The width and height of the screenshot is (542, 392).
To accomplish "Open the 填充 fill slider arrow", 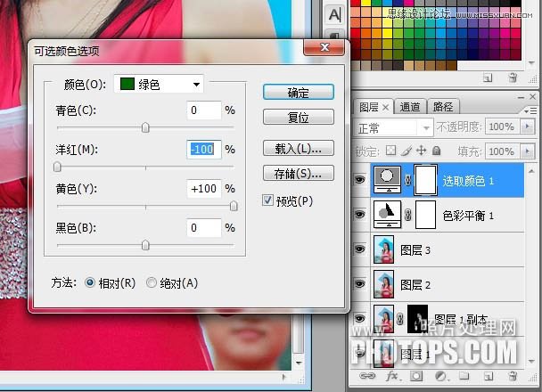I will tap(528, 151).
